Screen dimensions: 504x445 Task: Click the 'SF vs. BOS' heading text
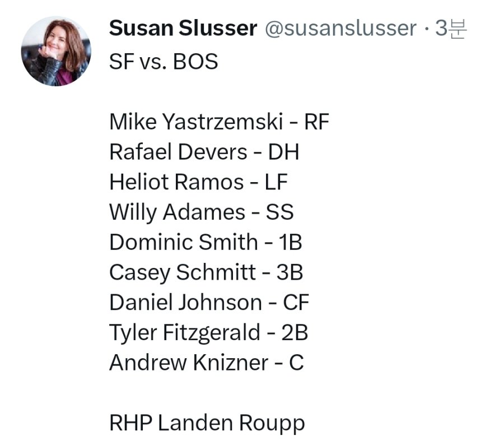pos(164,61)
